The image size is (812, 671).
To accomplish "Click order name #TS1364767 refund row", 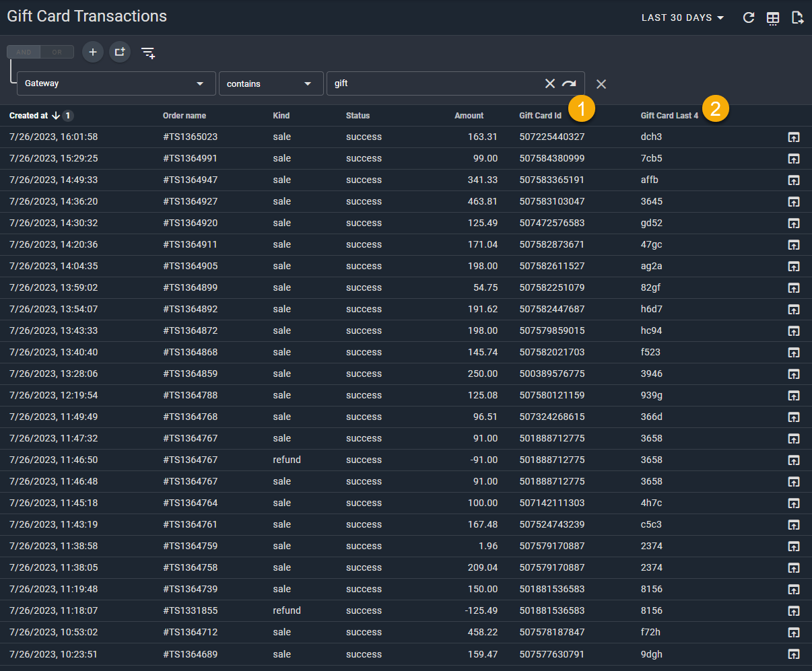I will tap(191, 460).
